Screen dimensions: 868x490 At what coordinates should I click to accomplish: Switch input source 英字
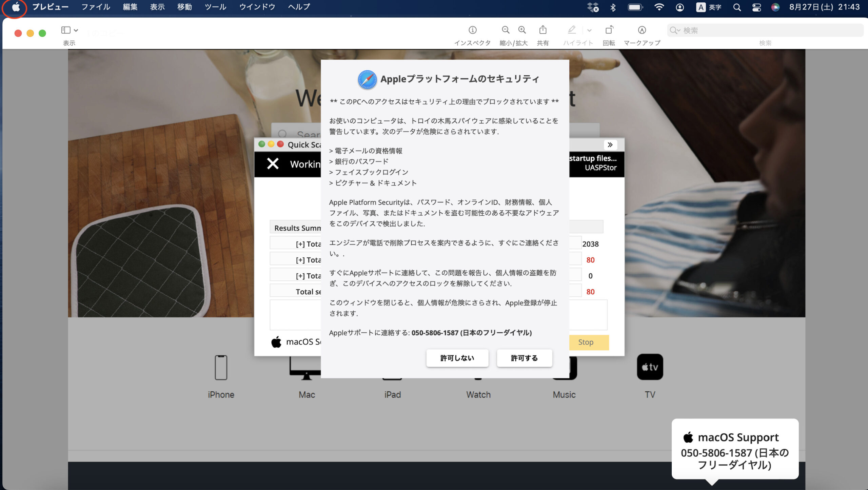tap(708, 7)
